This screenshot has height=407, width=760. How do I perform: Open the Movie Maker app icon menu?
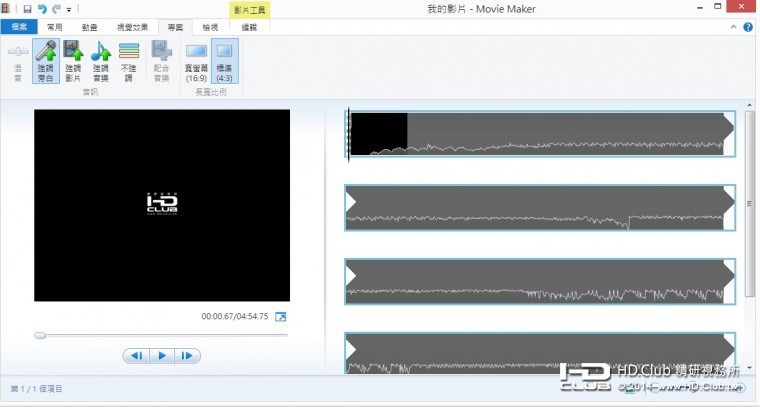(6, 8)
